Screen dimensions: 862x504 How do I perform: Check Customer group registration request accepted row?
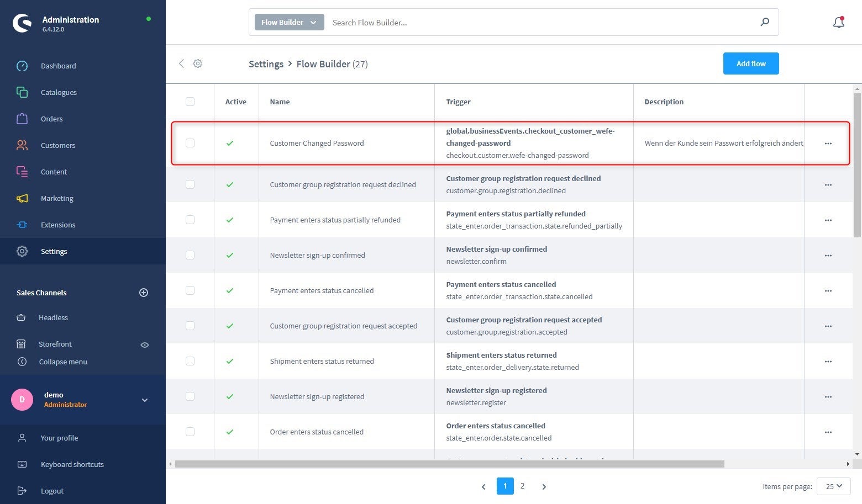190,326
